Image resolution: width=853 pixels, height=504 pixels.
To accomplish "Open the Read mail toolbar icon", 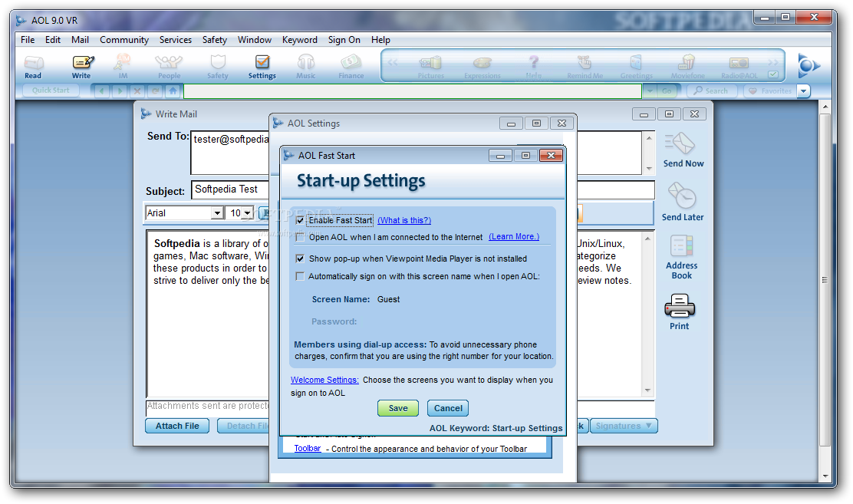I will (x=33, y=67).
